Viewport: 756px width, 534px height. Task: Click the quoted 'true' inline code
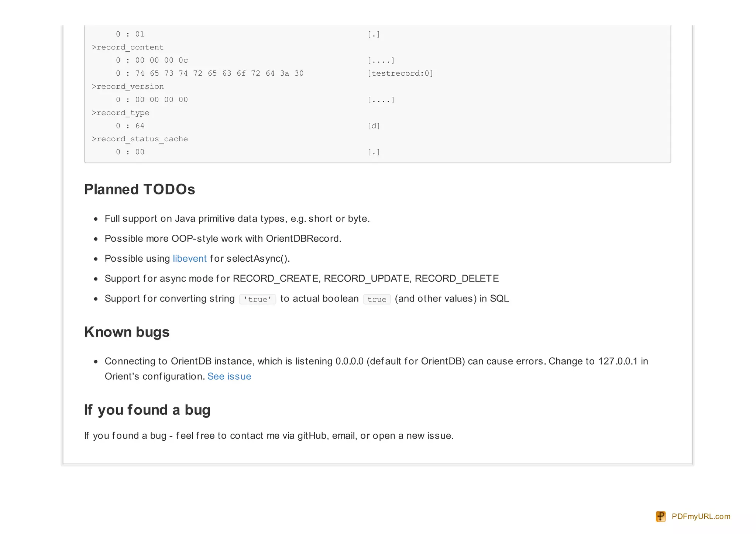(x=257, y=299)
